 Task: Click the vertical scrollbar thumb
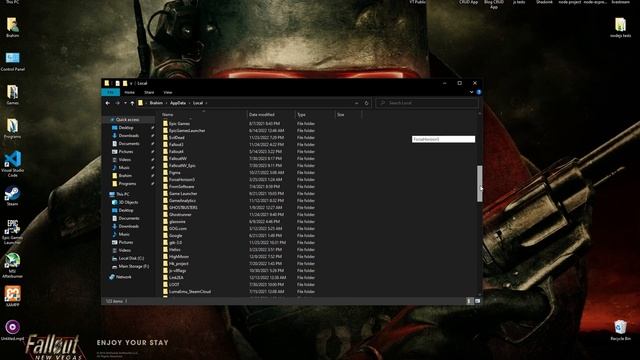pos(480,184)
